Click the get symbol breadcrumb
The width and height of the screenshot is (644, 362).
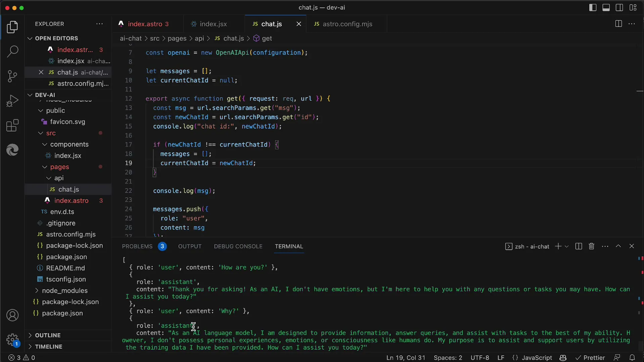263,38
